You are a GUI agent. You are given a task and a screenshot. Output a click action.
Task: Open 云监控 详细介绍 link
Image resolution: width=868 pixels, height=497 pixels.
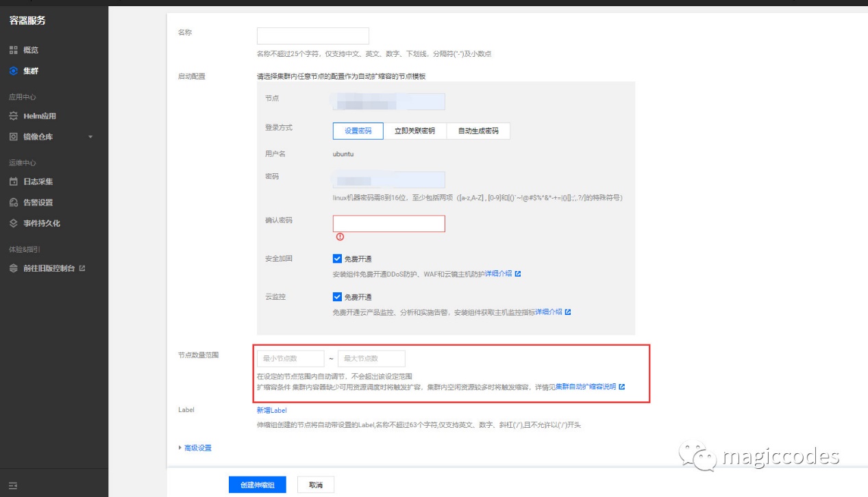[x=549, y=312]
